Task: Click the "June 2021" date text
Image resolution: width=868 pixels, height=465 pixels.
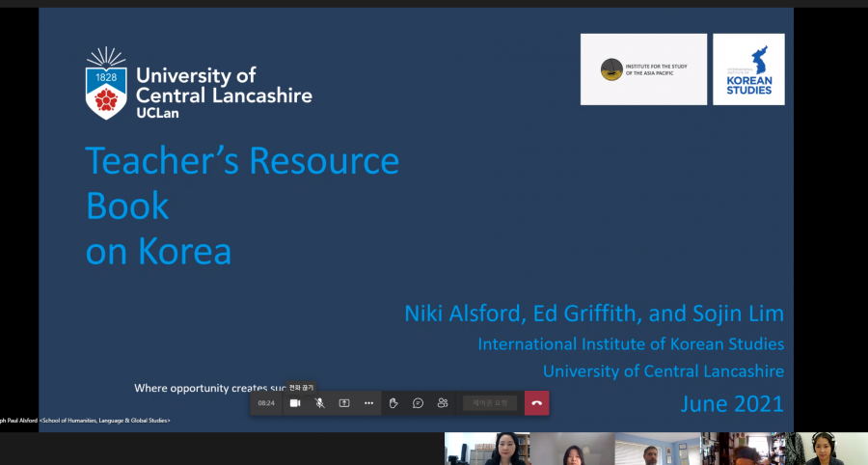Action: click(x=732, y=403)
